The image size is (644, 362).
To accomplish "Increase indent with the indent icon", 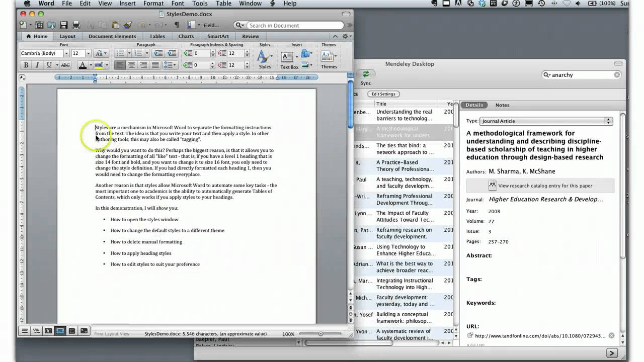I will (x=171, y=53).
